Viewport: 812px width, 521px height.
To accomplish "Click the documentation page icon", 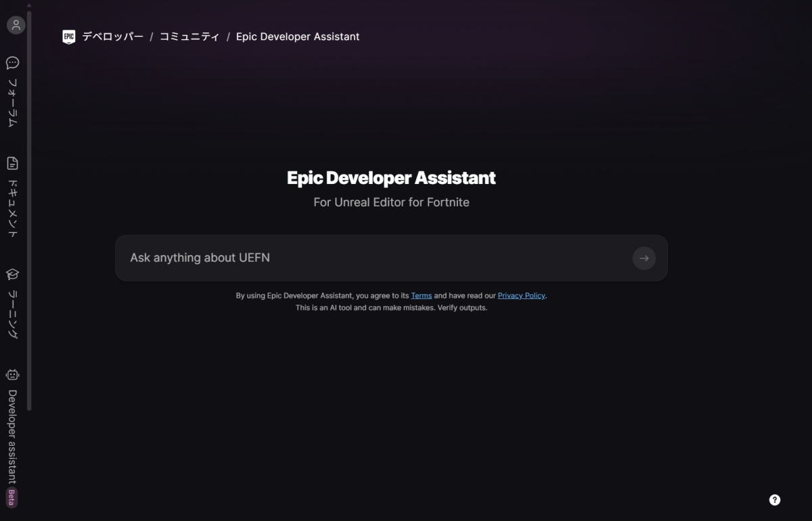I will click(x=12, y=163).
